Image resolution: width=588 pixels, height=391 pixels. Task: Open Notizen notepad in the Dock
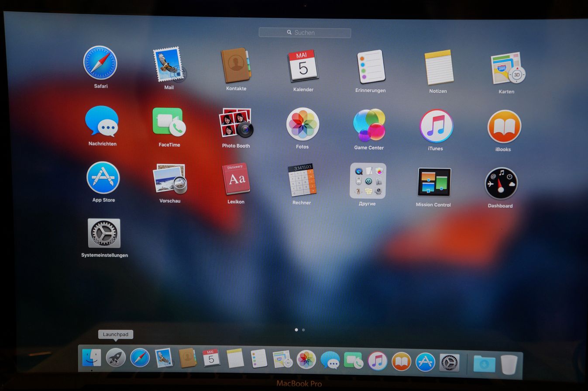coord(235,359)
